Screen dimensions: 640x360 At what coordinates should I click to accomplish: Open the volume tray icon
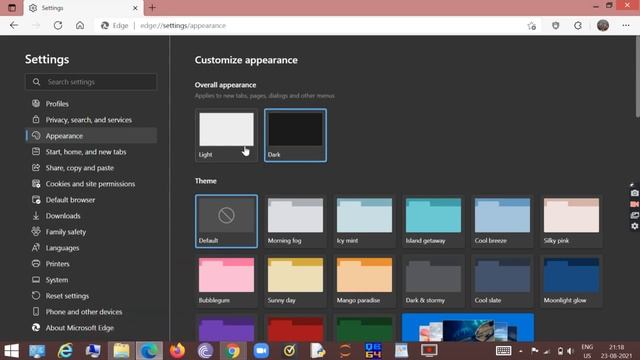tap(571, 351)
